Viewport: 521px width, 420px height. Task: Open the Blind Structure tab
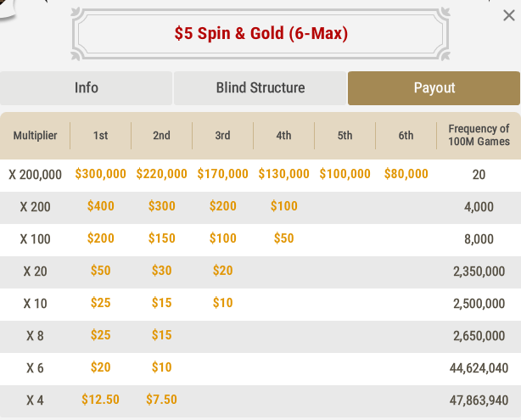tap(260, 88)
